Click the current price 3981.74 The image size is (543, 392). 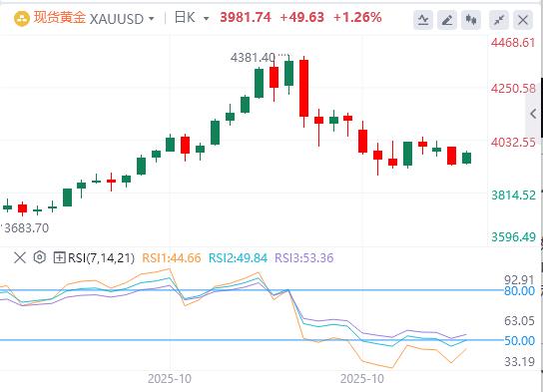tap(246, 17)
